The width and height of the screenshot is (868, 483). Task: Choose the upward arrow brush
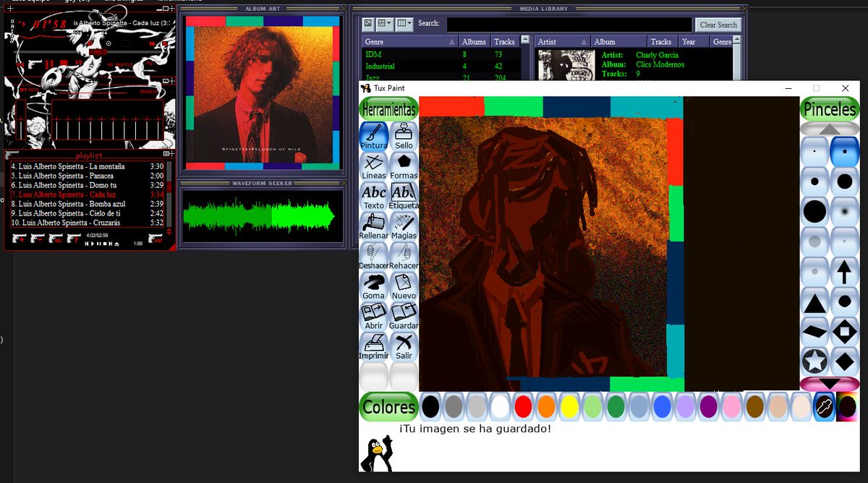844,272
